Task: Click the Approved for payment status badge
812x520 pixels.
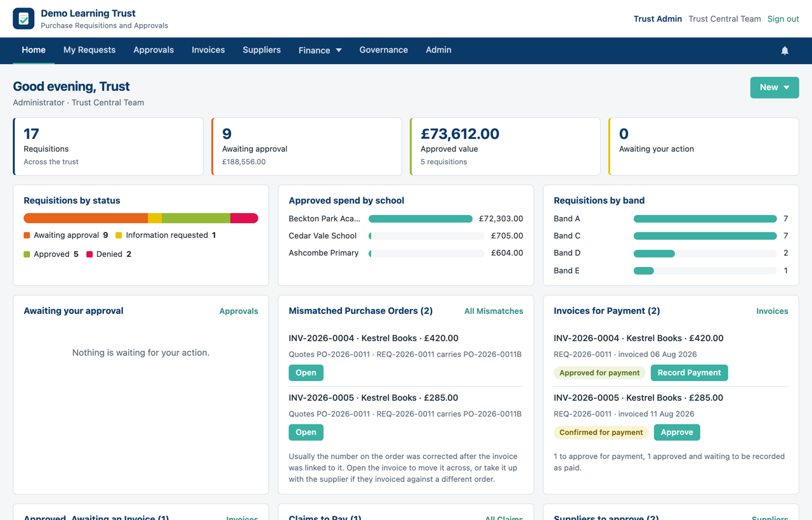Action: click(599, 373)
